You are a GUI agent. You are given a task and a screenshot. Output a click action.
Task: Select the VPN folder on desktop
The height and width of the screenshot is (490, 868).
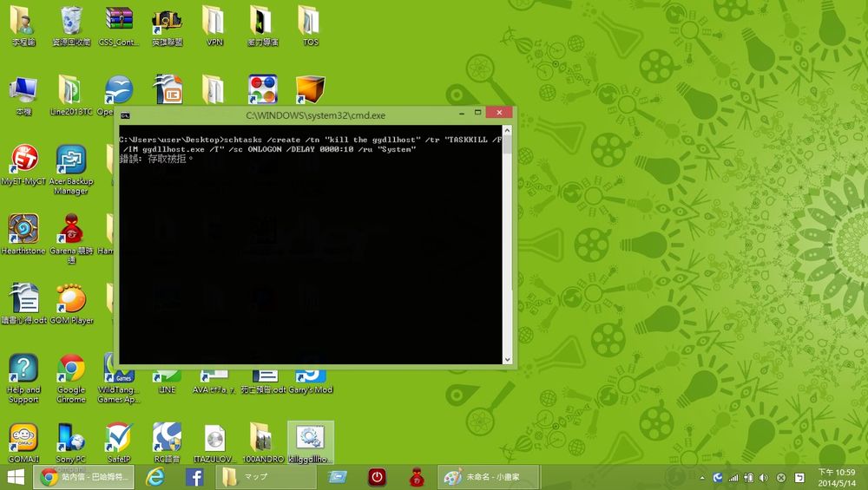[x=214, y=25]
